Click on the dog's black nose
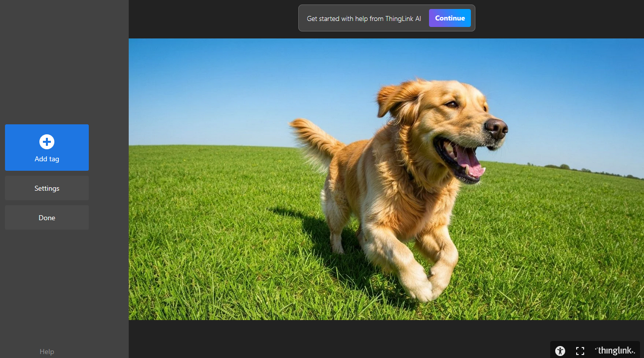 point(496,128)
